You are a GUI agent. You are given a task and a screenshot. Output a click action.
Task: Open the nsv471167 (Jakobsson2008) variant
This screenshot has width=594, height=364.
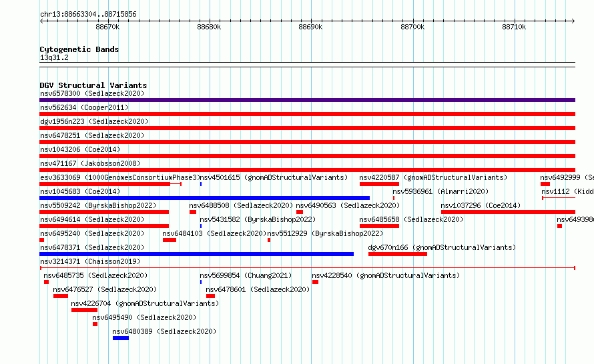pyautogui.click(x=90, y=163)
